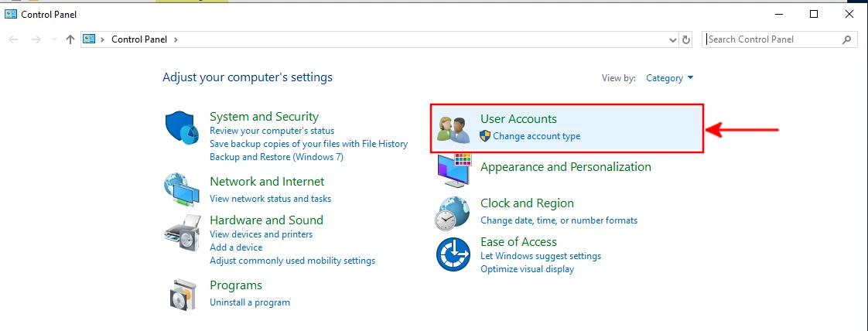868x331 pixels.
Task: Go back using the back arrow
Action: (x=13, y=39)
